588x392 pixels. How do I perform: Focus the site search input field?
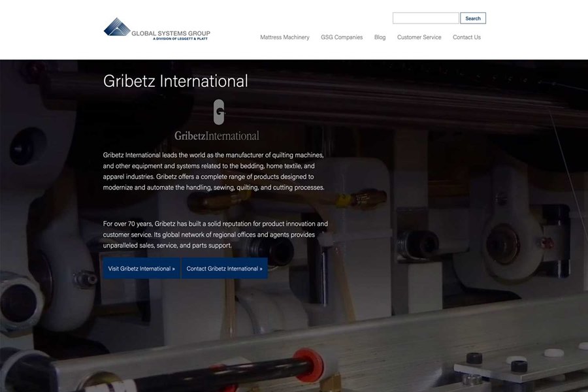point(425,18)
